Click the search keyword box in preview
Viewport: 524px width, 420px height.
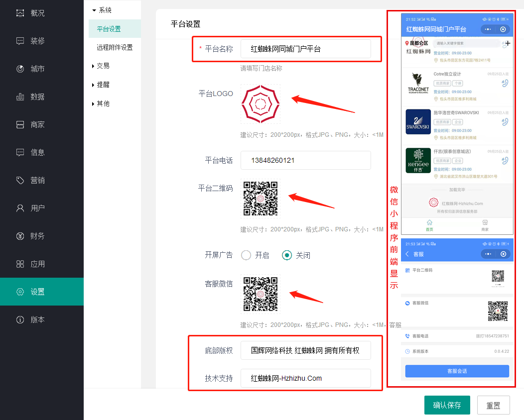click(466, 43)
